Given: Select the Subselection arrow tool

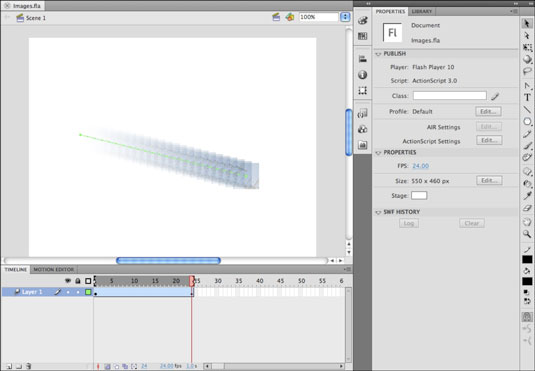Looking at the screenshot, I should pos(527,35).
